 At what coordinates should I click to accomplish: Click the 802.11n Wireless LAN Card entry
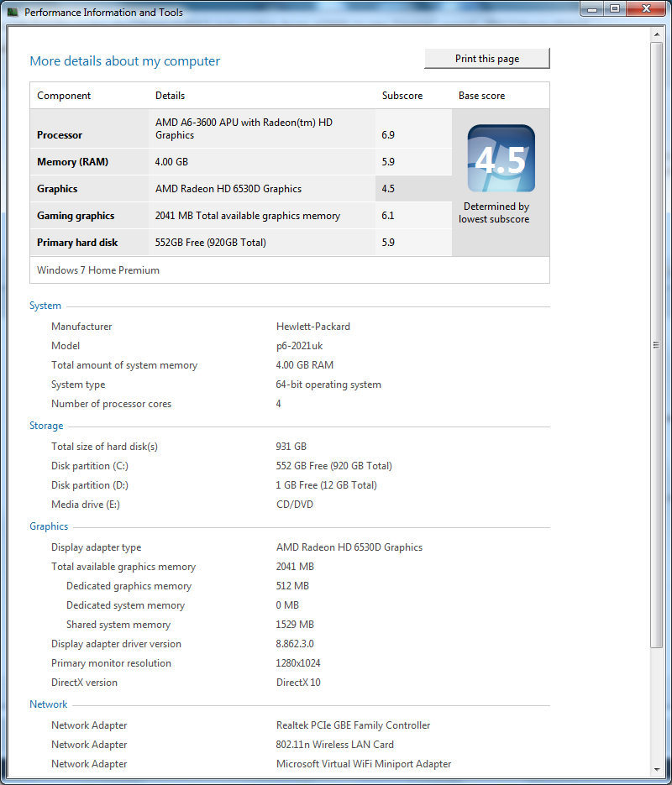(x=335, y=745)
